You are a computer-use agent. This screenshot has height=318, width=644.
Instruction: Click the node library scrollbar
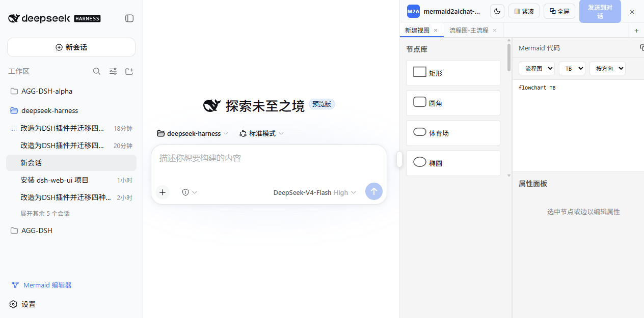tap(508, 58)
